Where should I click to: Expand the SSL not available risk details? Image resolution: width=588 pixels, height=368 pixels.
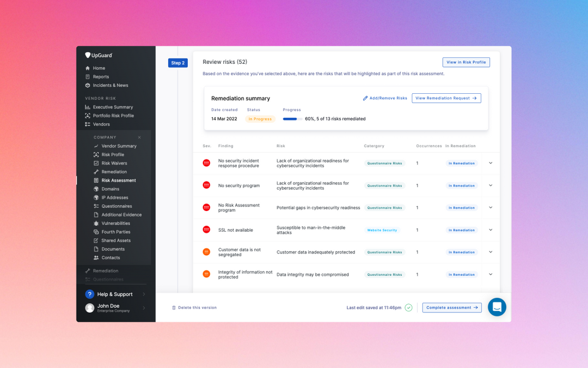click(490, 230)
